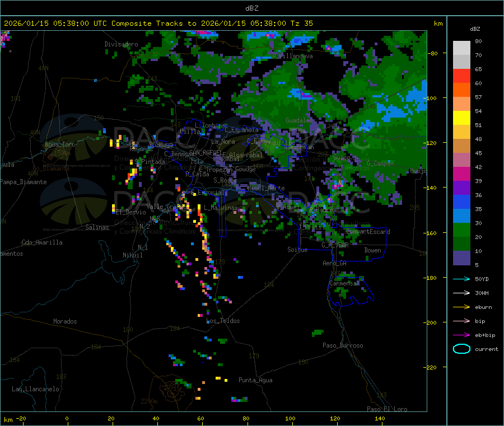Click the 'Nihuil' map label
This screenshot has height=426, width=504.
pos(132,255)
